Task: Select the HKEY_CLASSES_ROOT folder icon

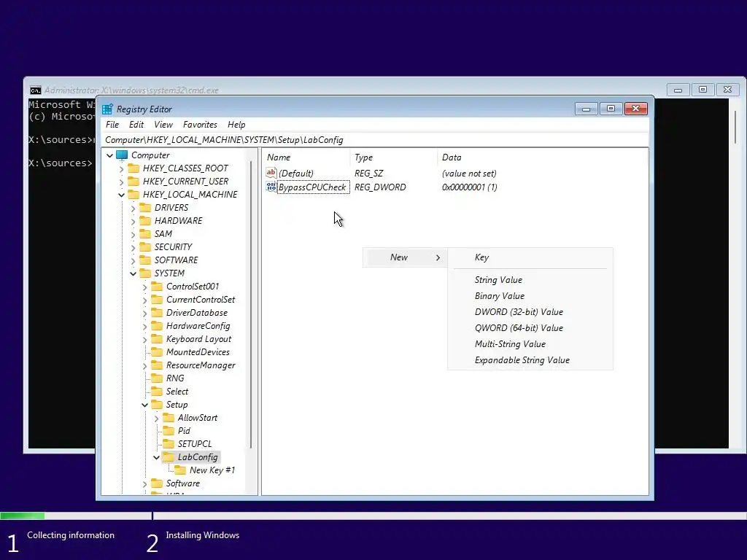Action: click(134, 168)
